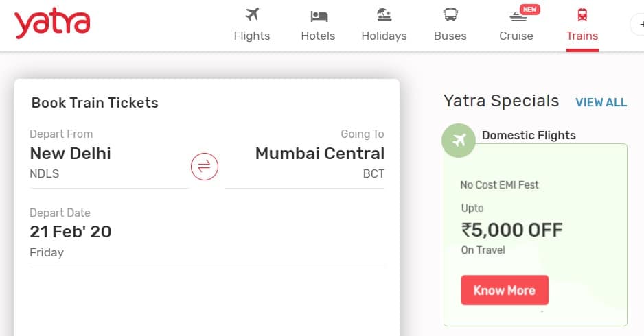Open the VIEW ALL specials link
This screenshot has height=336, width=644.
pyautogui.click(x=601, y=102)
